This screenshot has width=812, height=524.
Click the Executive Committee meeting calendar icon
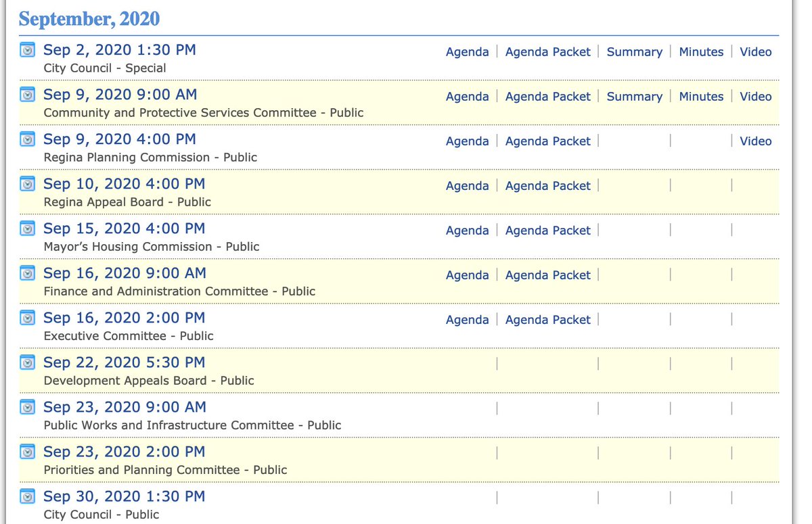click(x=27, y=317)
